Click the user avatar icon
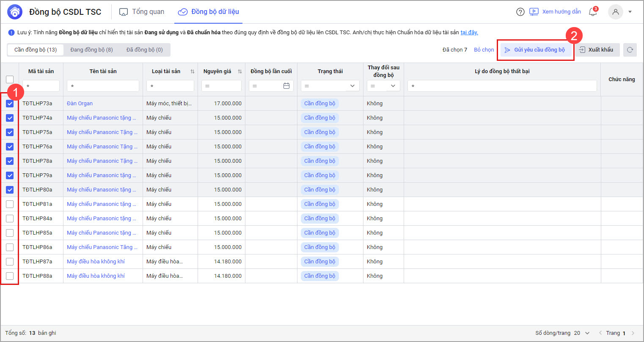Screen dimensions: 644x342 [615, 12]
